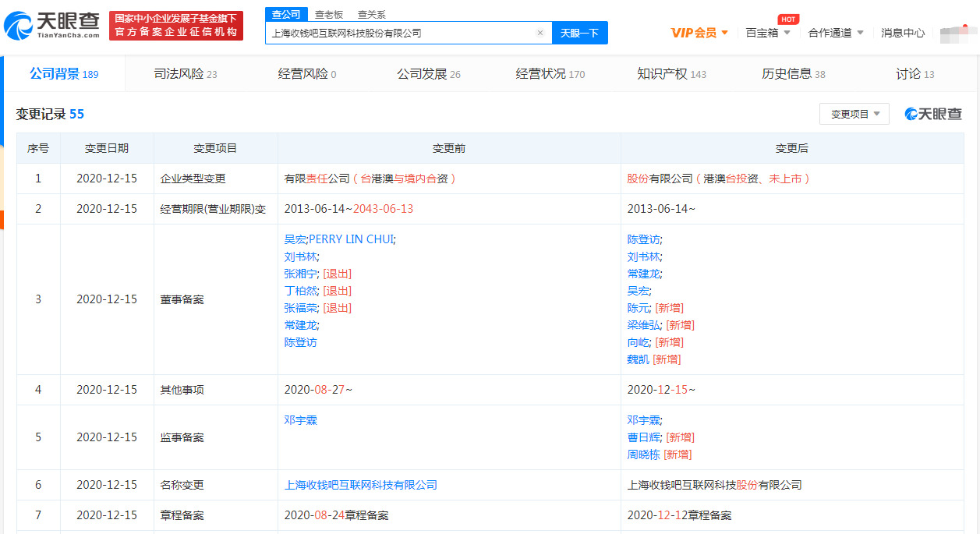
Task: Switch to 讨论 tab
Action: [x=915, y=74]
